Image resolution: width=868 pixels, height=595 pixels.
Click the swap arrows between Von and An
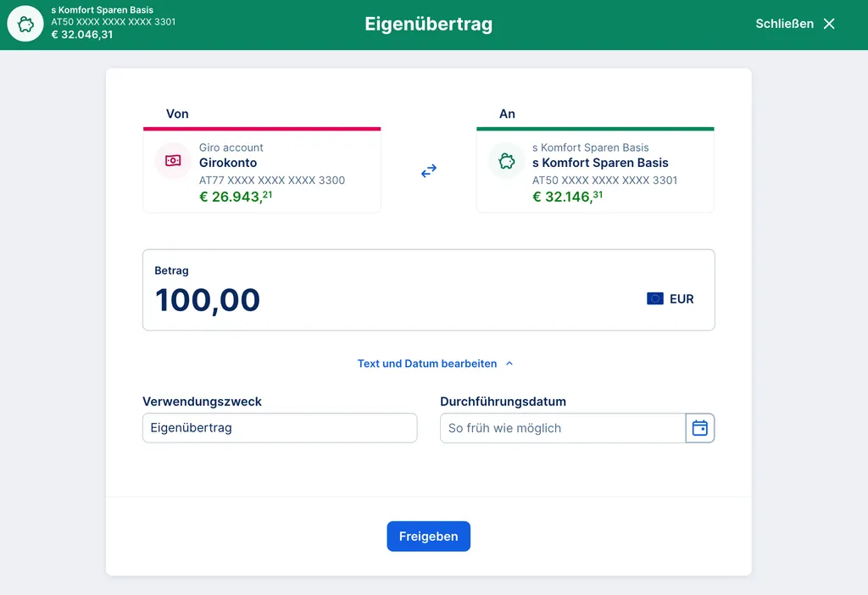point(428,170)
